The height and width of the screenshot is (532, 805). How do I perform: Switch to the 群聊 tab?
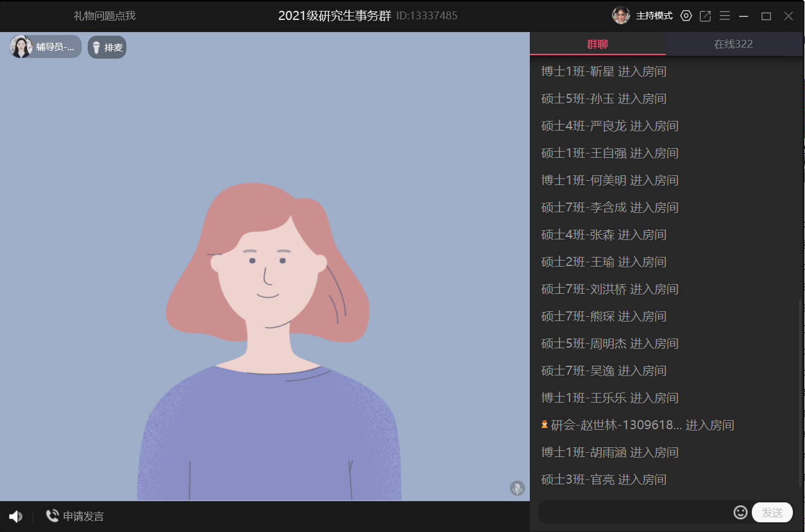point(598,44)
